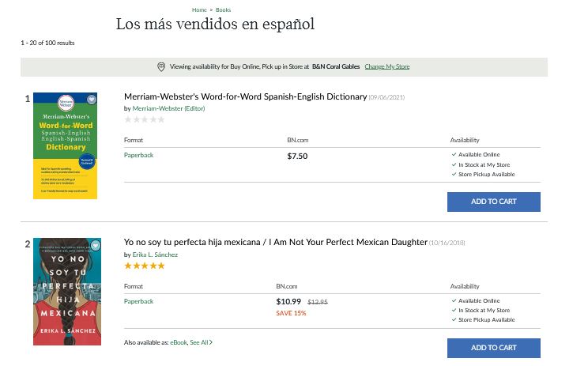This screenshot has width=588, height=366.
Task: Click the wishlist heart on the Hija Mexicana cover
Action: tap(95, 245)
